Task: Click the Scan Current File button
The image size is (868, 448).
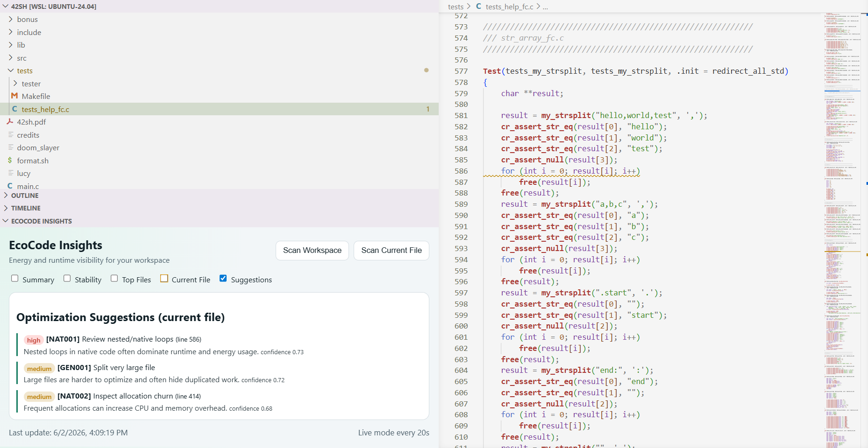Action: 391,250
